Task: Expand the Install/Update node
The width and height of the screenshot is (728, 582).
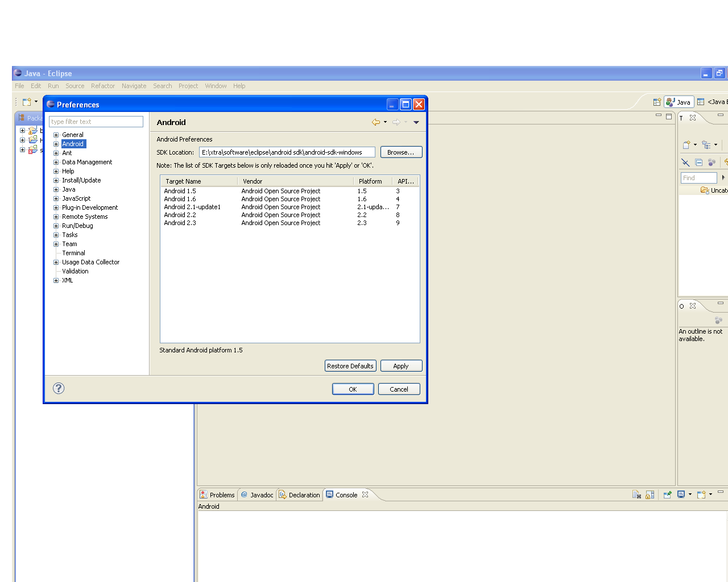Action: click(x=56, y=181)
